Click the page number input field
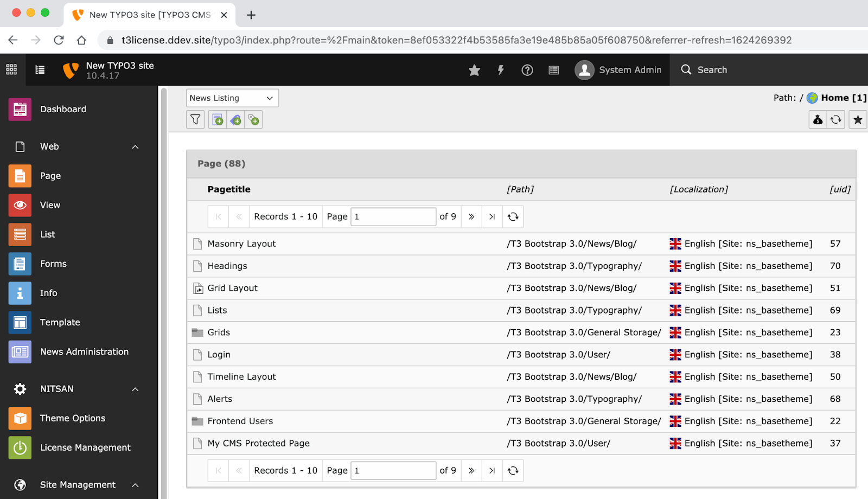This screenshot has height=499, width=868. (x=393, y=216)
